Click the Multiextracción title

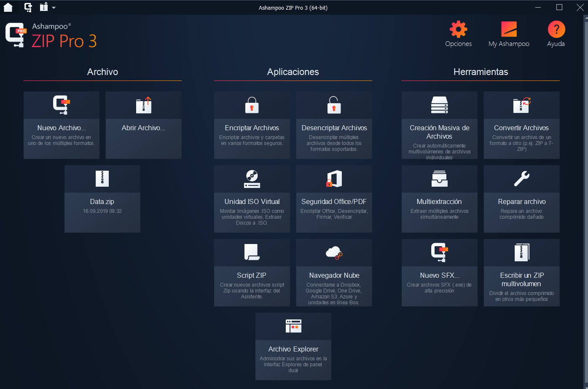click(439, 201)
